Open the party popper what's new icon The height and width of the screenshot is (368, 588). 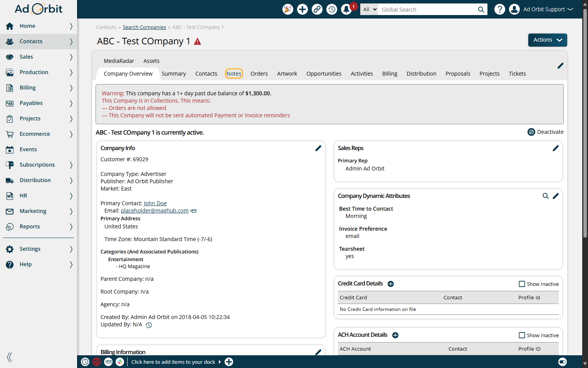pos(287,9)
